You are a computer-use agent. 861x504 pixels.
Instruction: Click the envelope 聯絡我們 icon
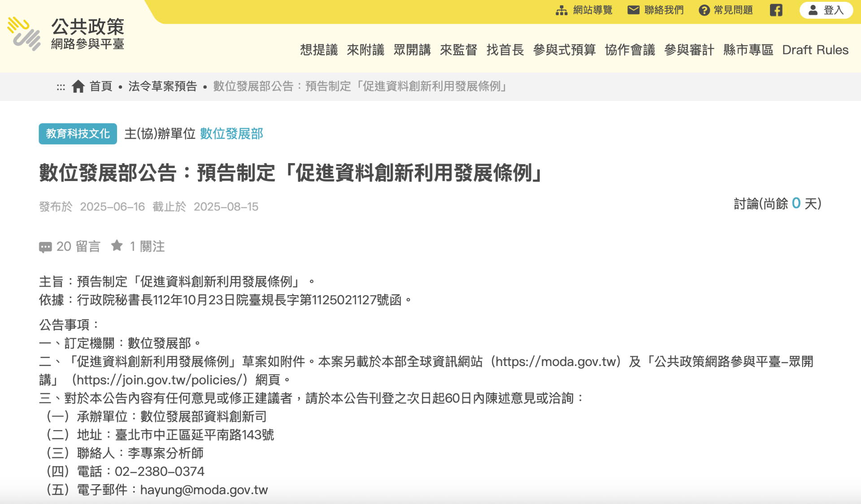tap(633, 10)
